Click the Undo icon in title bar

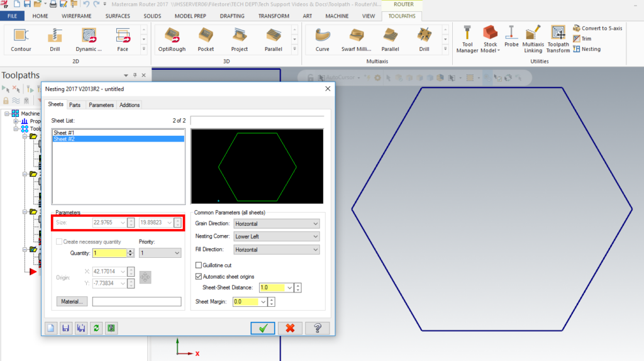coord(86,4)
